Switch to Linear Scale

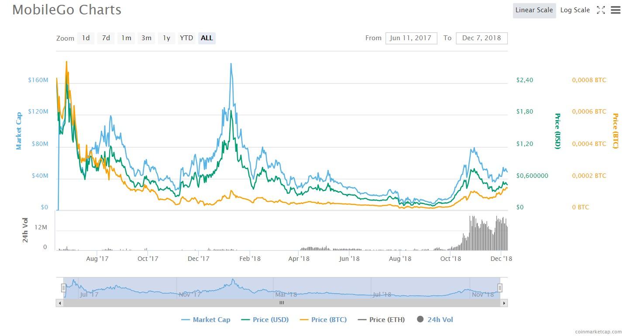(534, 10)
